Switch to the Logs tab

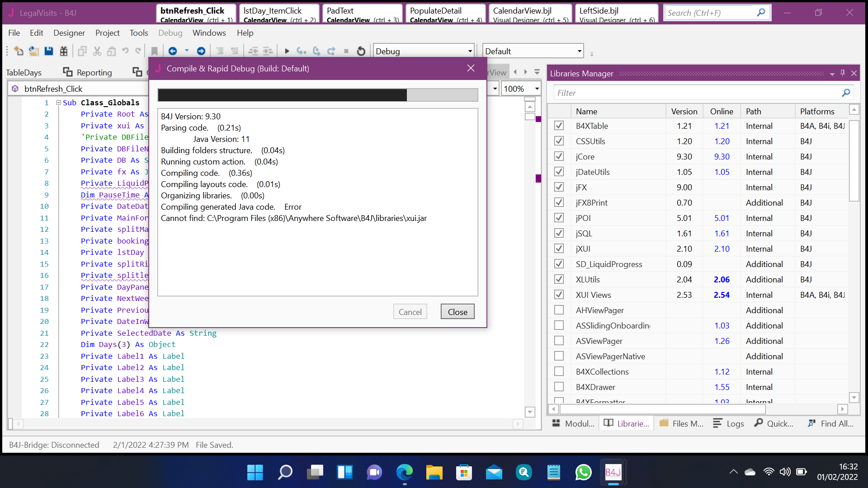pos(729,423)
